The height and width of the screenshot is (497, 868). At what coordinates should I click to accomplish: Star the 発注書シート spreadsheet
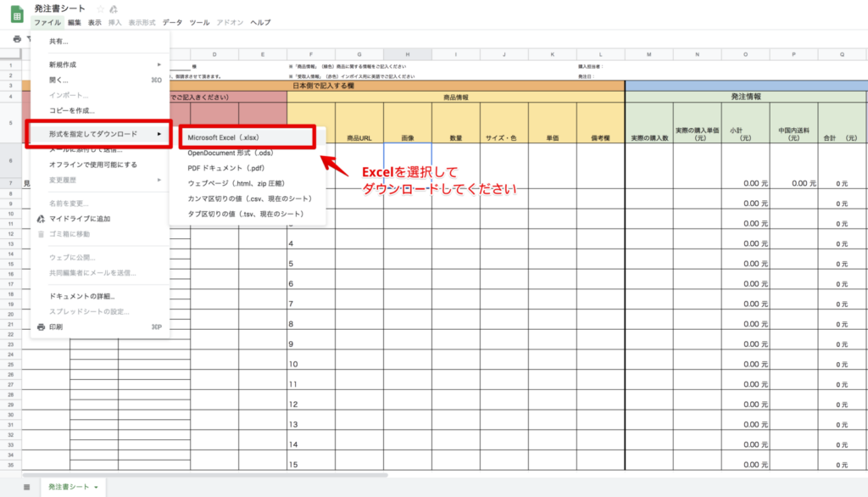pos(102,8)
